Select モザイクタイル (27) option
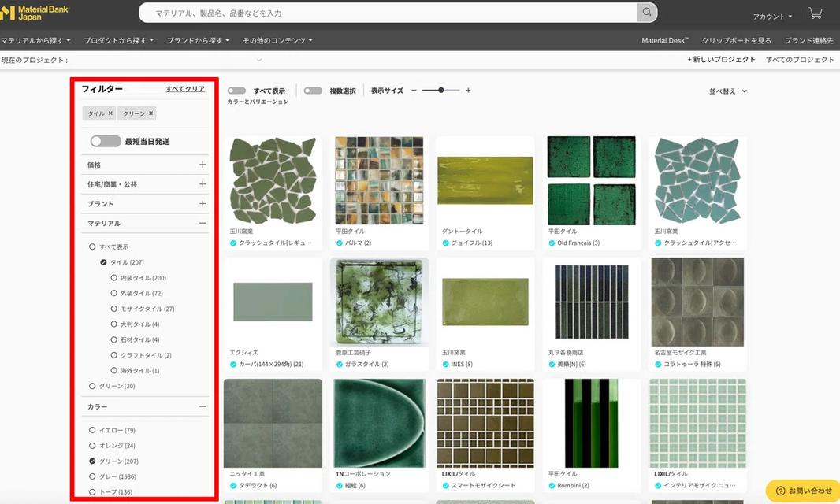 click(x=113, y=309)
